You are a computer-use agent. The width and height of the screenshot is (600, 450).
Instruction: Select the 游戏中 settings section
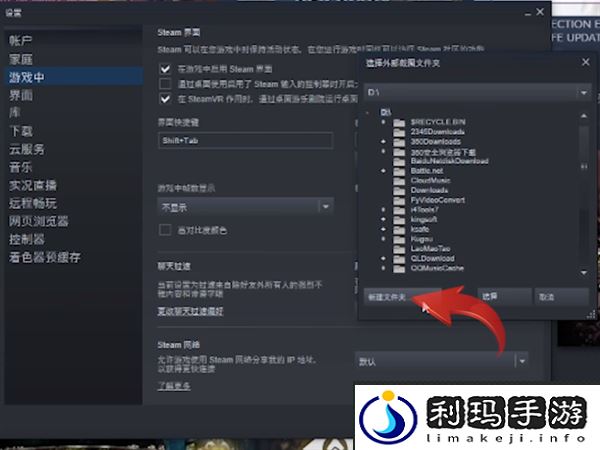tap(73, 77)
